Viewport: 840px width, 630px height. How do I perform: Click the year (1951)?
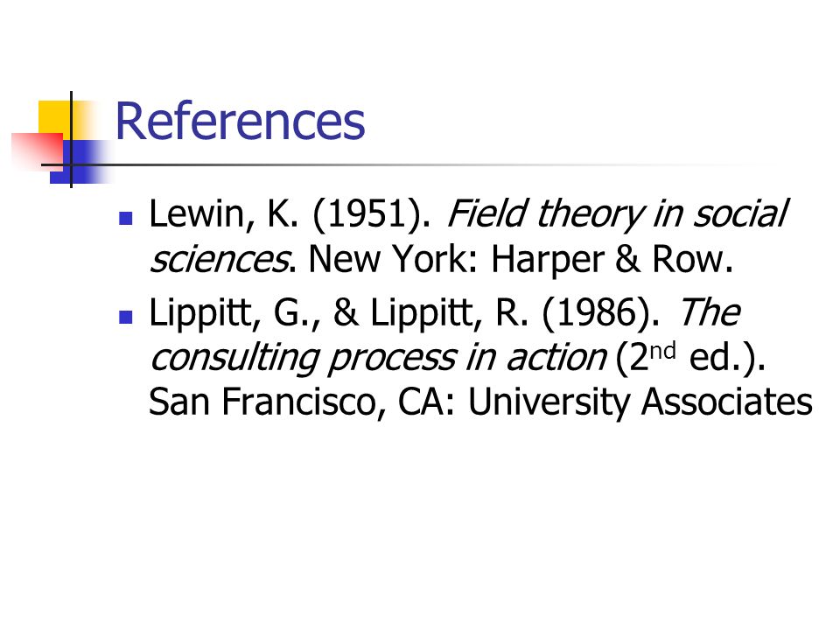tap(372, 215)
